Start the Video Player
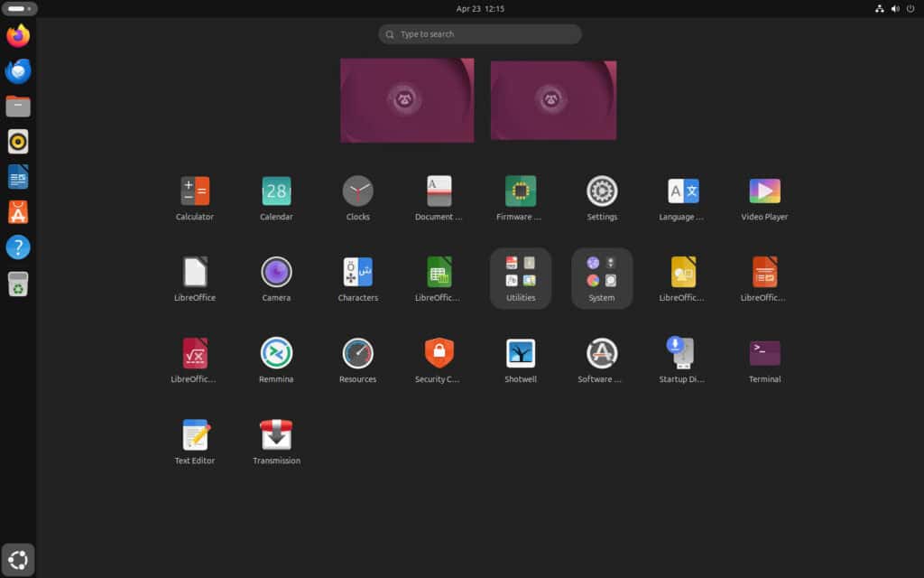This screenshot has width=924, height=578. pyautogui.click(x=764, y=191)
